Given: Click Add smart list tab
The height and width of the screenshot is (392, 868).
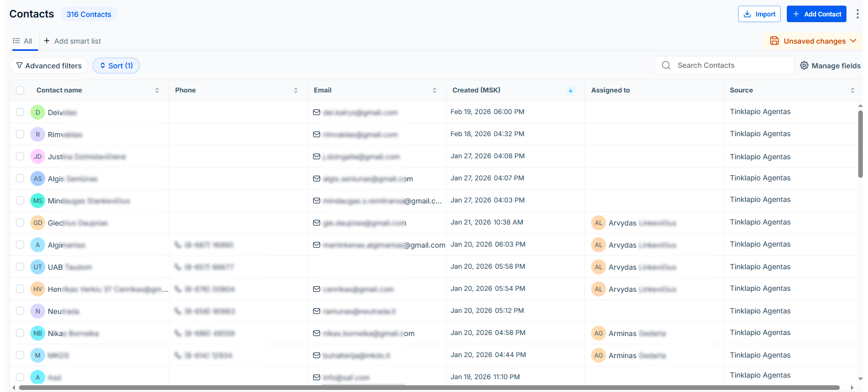Looking at the screenshot, I should tap(72, 41).
